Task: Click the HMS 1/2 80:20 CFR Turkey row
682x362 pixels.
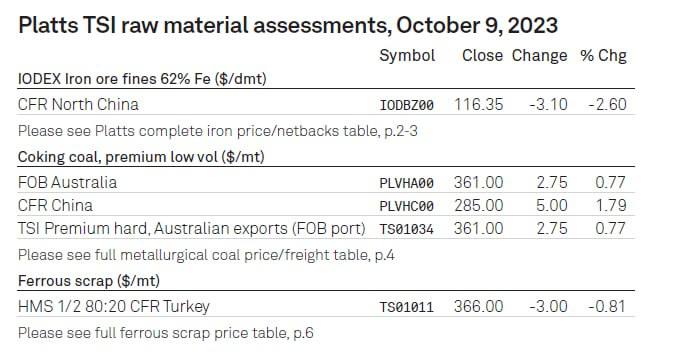Action: pos(326,305)
